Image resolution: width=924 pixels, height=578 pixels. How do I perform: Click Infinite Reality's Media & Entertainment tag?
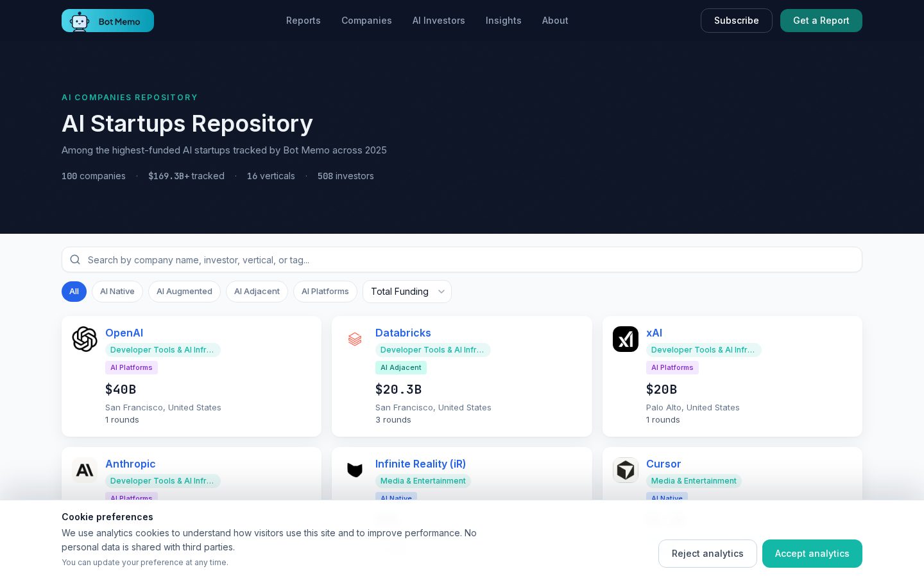click(x=423, y=481)
